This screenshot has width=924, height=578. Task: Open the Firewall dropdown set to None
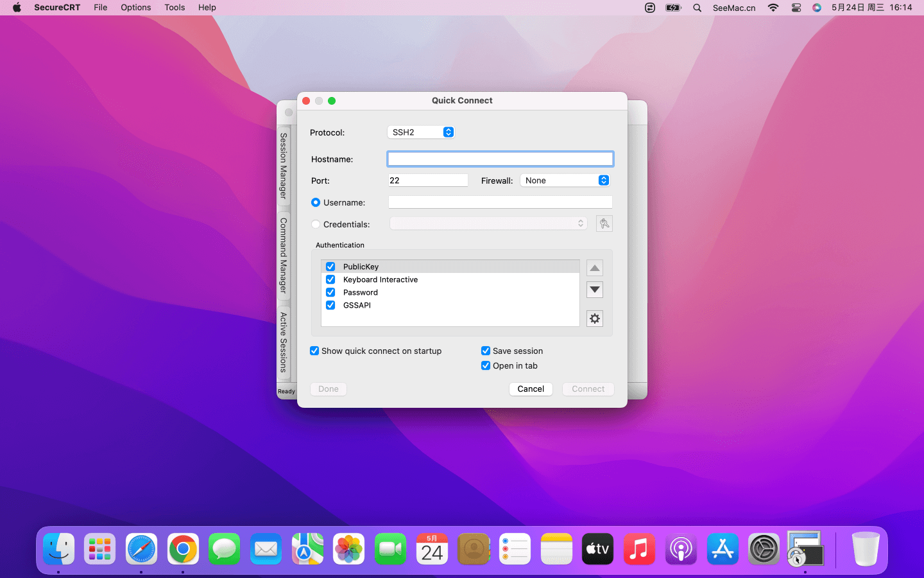click(x=565, y=180)
